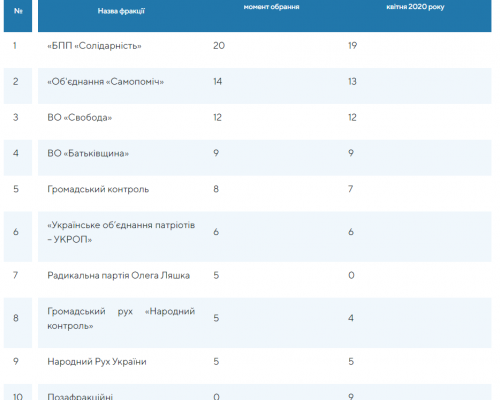Select the «Об'єднання «Самопоміч» faction name
The height and width of the screenshot is (400, 500).
point(106,82)
